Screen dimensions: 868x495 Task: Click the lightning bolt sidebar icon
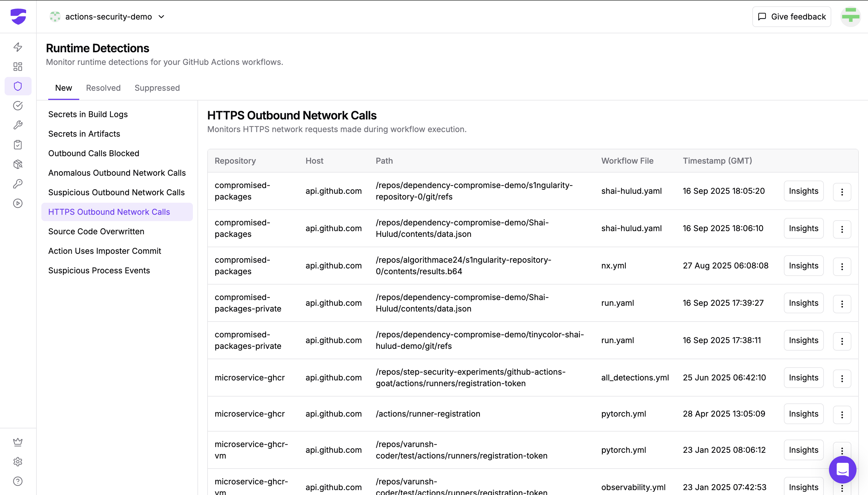coord(18,47)
